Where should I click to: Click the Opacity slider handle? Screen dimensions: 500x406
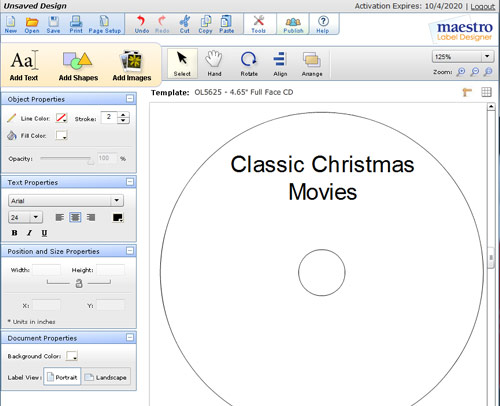(91, 161)
